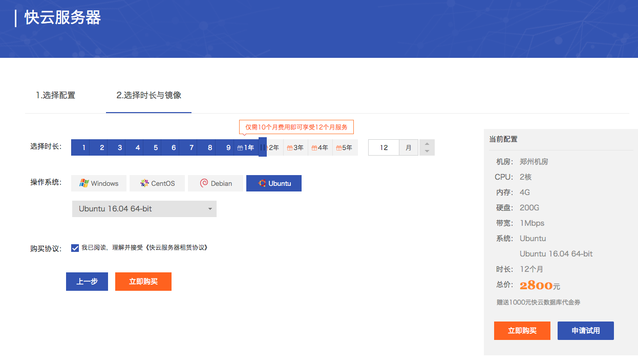Click the 上一步 button
638x364 pixels.
tap(87, 281)
